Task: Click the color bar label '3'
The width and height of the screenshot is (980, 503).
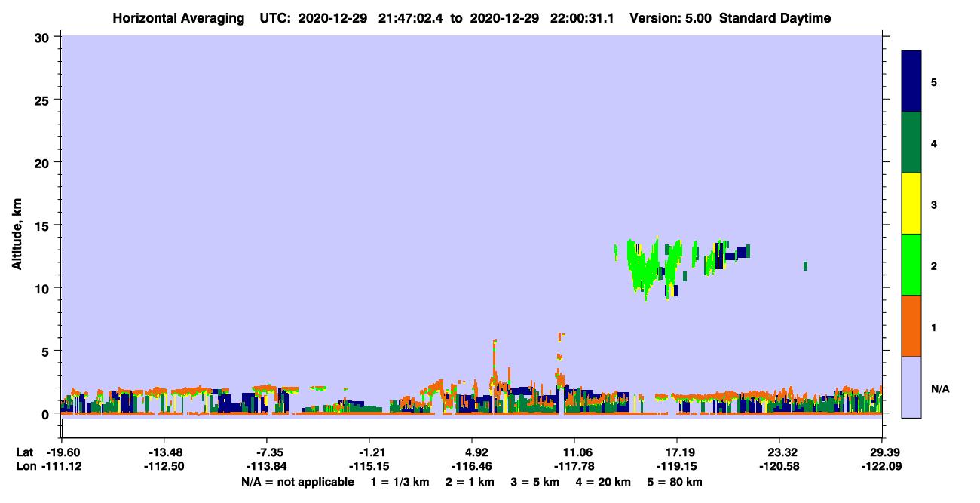Action: [934, 204]
